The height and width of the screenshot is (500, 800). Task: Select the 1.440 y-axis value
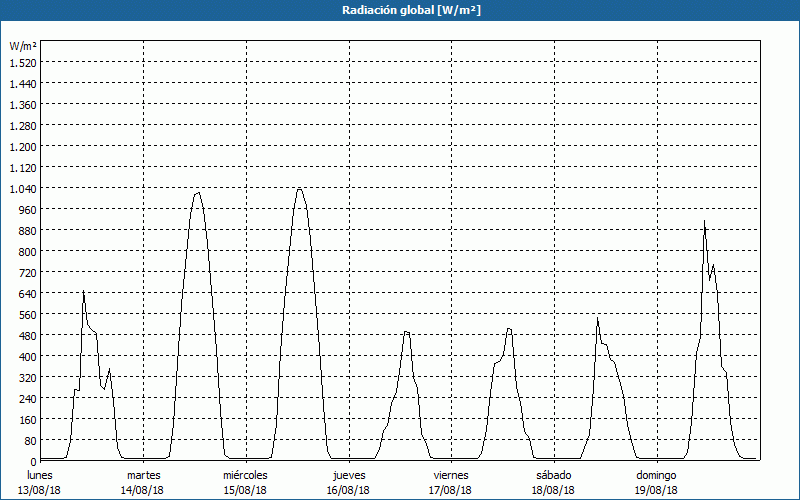[23, 83]
